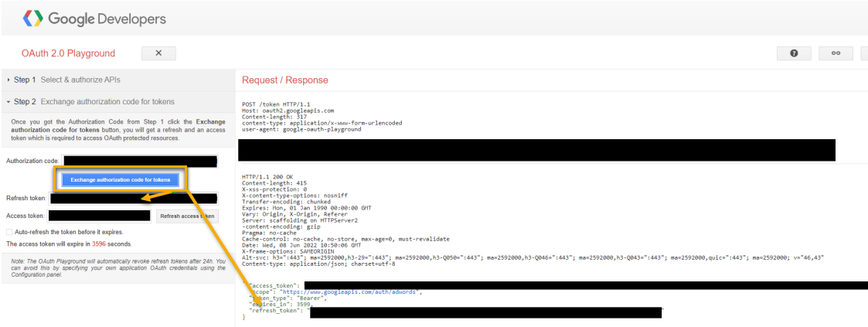Image resolution: width=868 pixels, height=327 pixels.
Task: Click the partially visible rightmost toolbar button
Action: [x=863, y=53]
